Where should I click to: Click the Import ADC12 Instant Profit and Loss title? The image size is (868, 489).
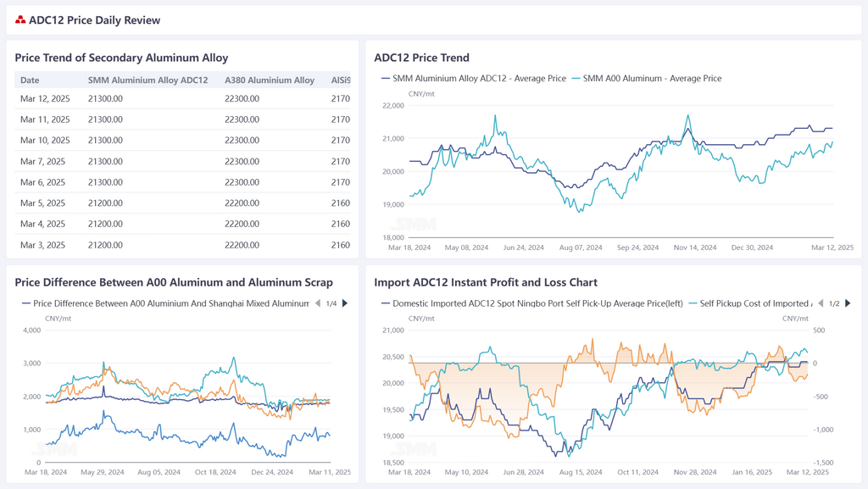486,282
